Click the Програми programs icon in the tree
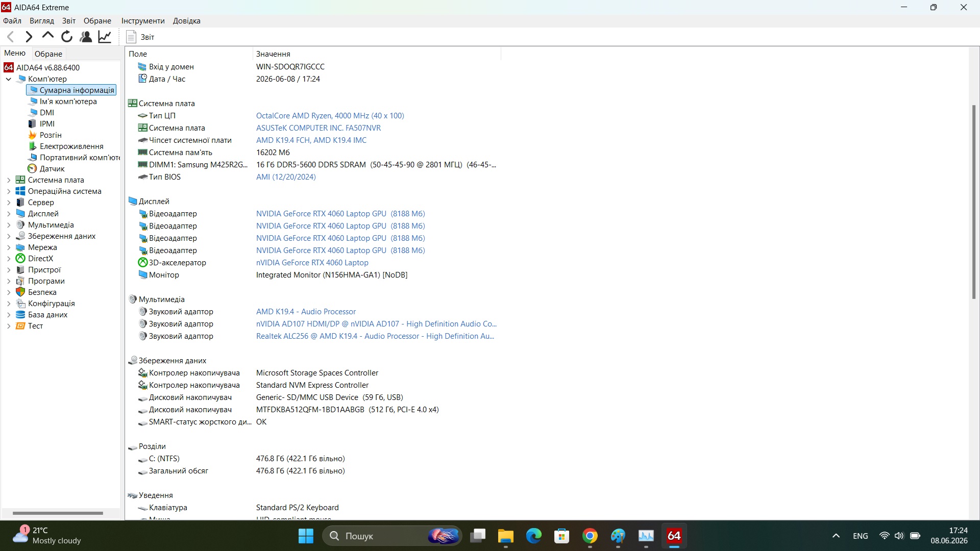Screen dimensions: 980x551 (x=20, y=281)
